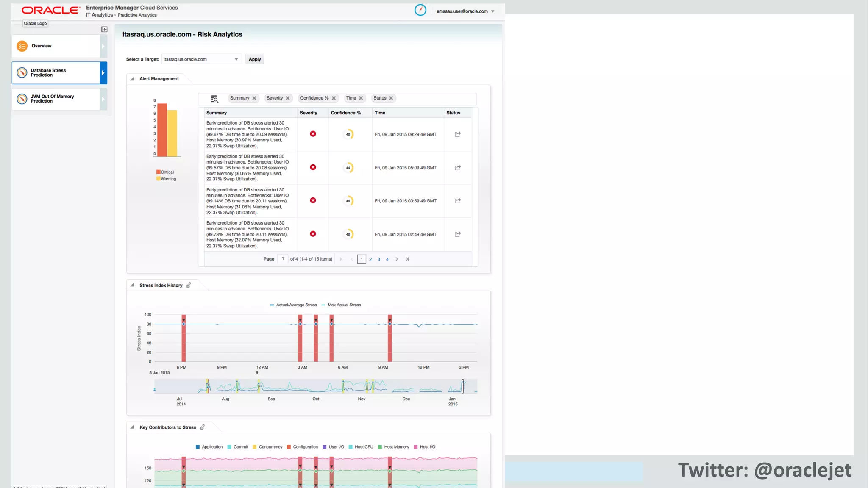Sort by Severity column header

(x=313, y=113)
